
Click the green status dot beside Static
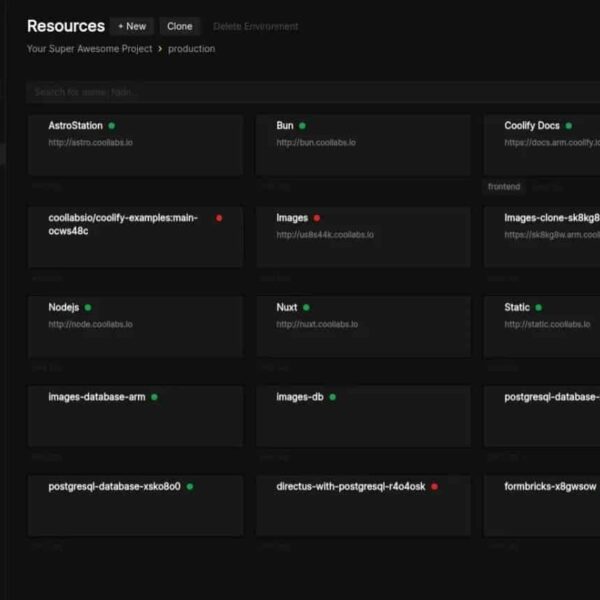[x=538, y=307]
